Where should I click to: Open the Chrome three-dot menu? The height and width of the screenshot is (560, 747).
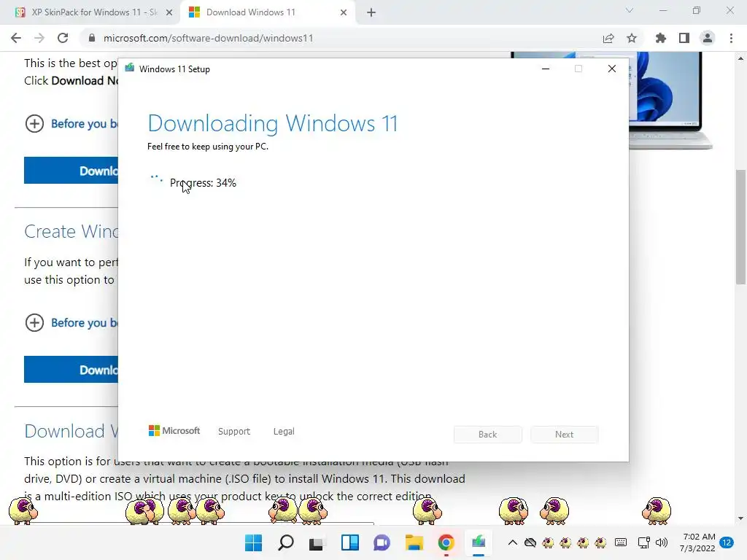click(731, 38)
